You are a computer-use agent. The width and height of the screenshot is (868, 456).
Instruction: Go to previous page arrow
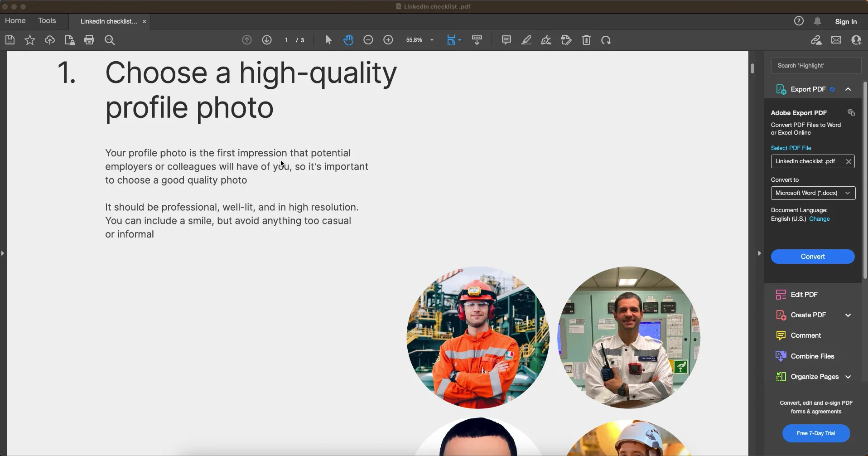[247, 40]
